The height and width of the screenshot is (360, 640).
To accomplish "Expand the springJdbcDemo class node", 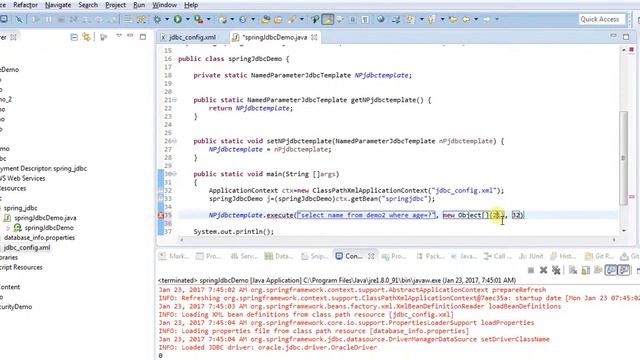I will [8, 228].
